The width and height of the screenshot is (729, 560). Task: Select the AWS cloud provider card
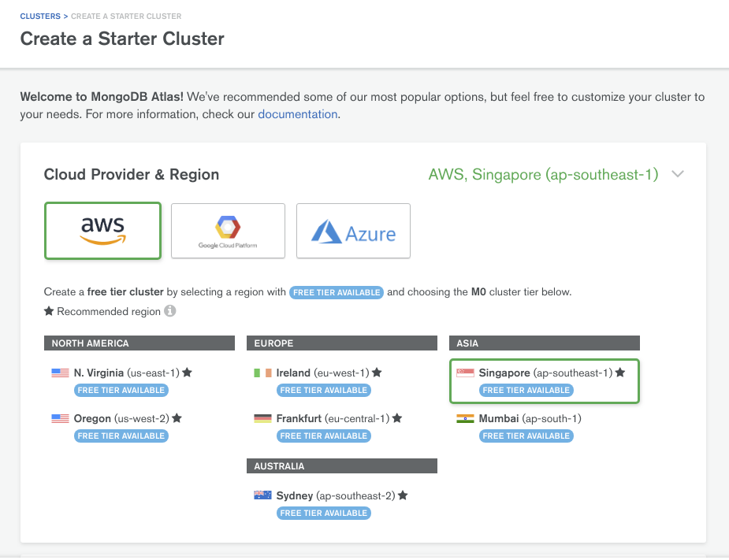(102, 231)
